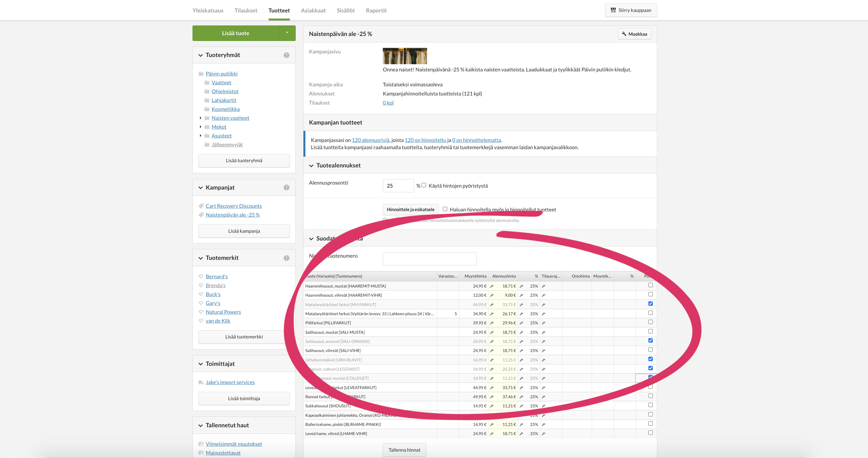Screen dimensions: 868x458
Task: Collapse the Tuoteryhmät panel
Action: [x=201, y=55]
